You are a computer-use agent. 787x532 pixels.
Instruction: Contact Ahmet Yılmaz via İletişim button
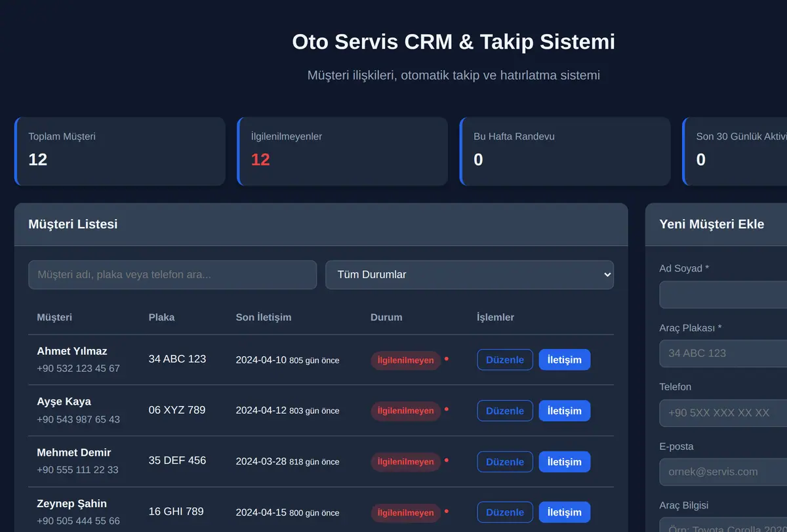(x=565, y=359)
